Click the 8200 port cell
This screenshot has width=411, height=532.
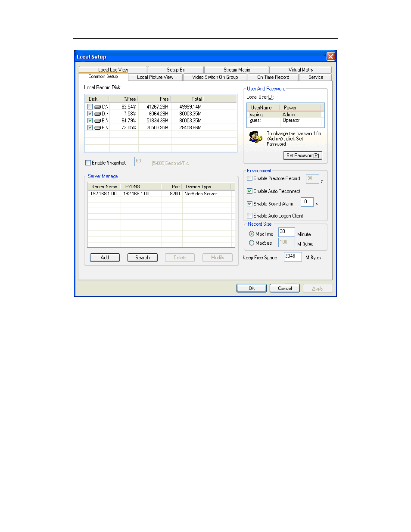pos(174,194)
